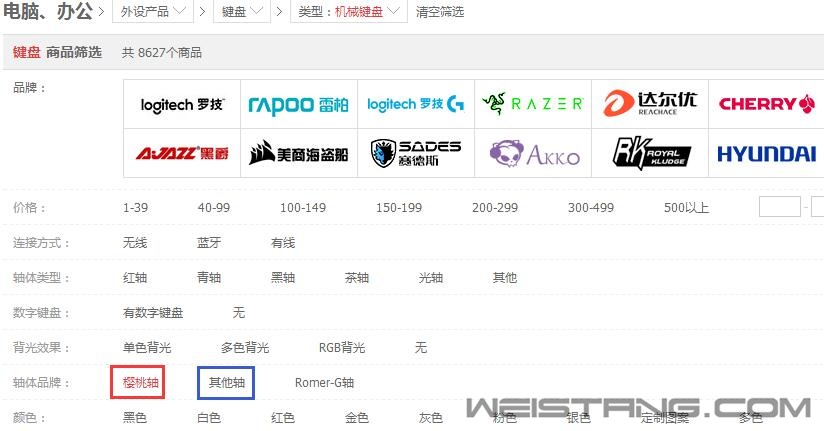
Task: Filter by 红色 color
Action: pos(283,418)
